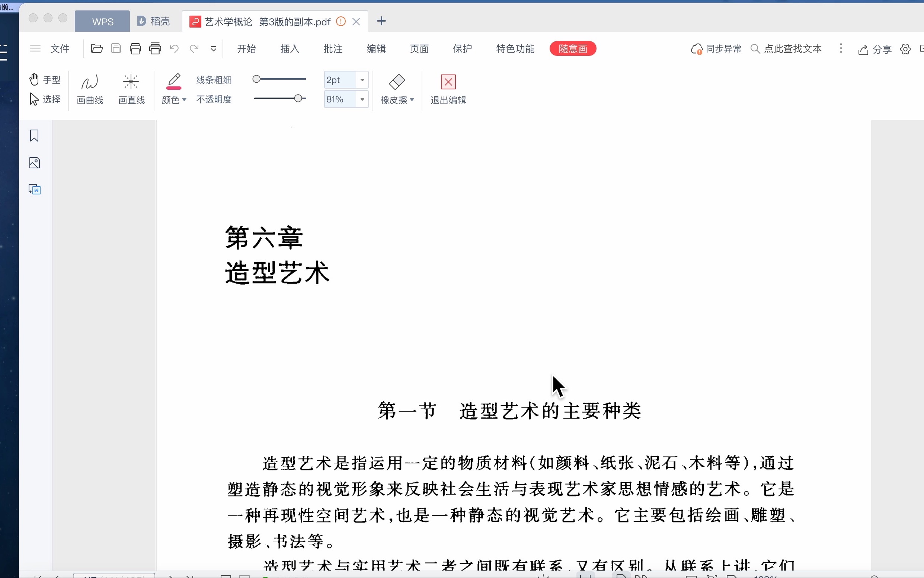Image resolution: width=924 pixels, height=578 pixels.
Task: Click the PDF to Word sidebar icon
Action: pos(34,189)
